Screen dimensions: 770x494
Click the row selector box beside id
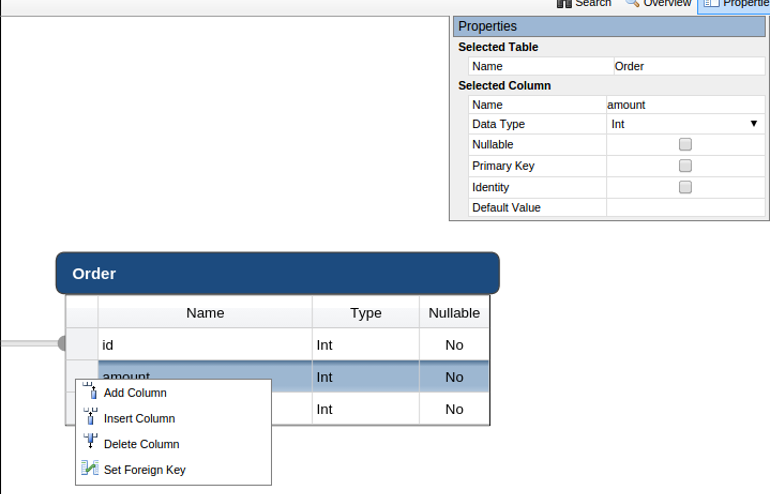82,345
